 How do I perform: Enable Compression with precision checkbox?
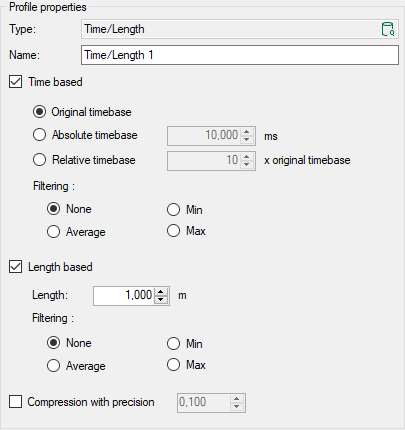click(x=16, y=402)
